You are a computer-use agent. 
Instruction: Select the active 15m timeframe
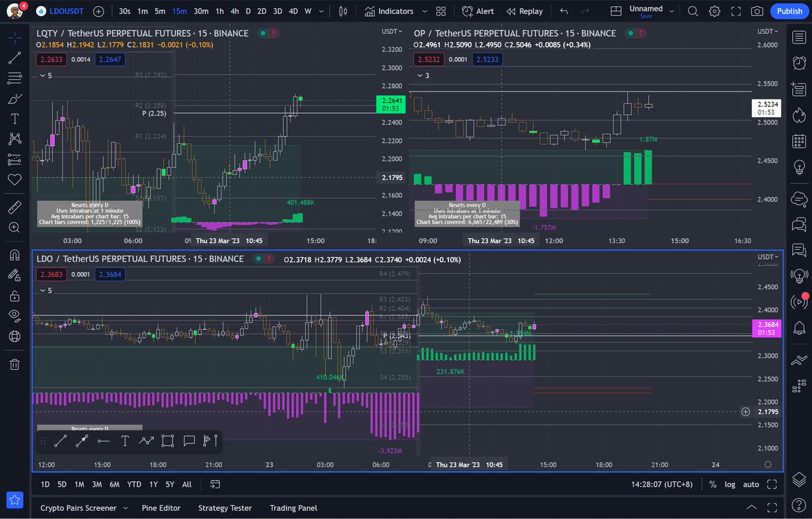[179, 11]
